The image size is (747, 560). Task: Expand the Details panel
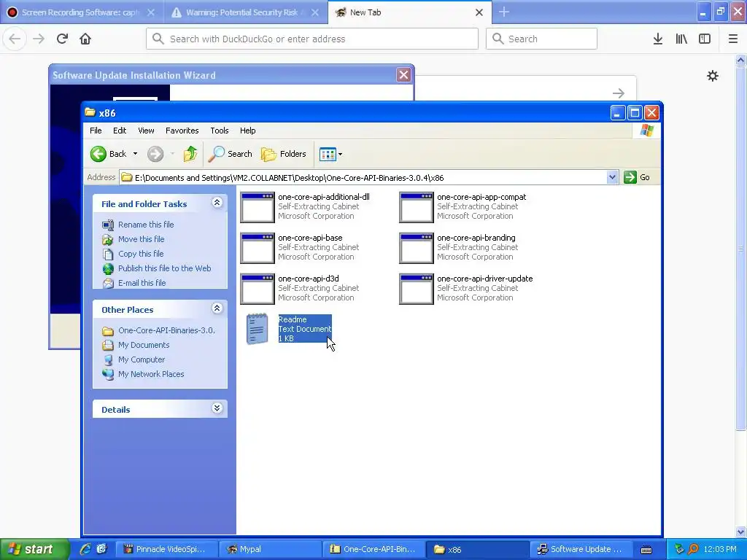pos(217,408)
